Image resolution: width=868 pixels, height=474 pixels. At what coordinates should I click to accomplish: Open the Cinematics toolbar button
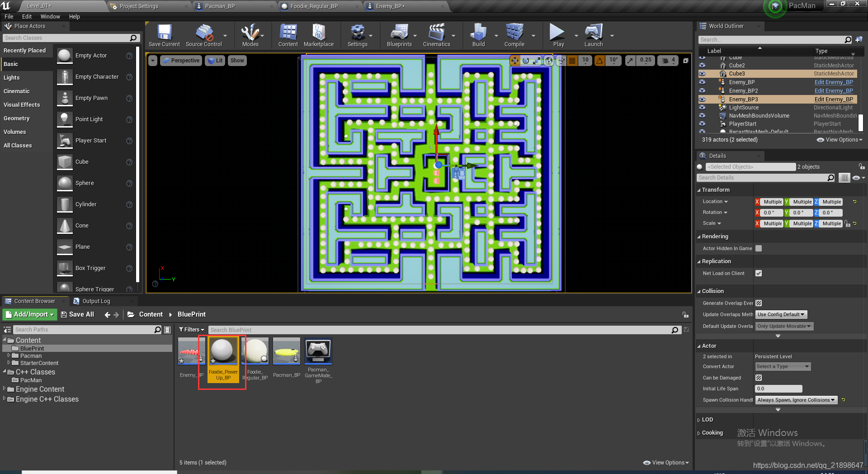(436, 36)
